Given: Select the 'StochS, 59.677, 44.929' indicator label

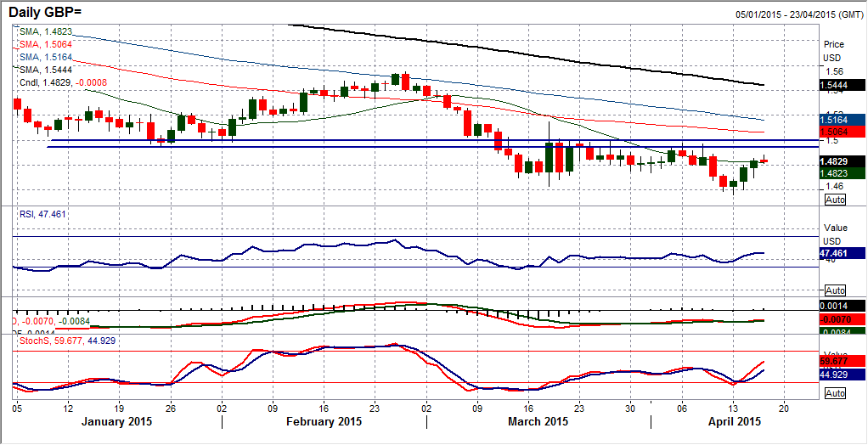Looking at the screenshot, I should 68,341.
